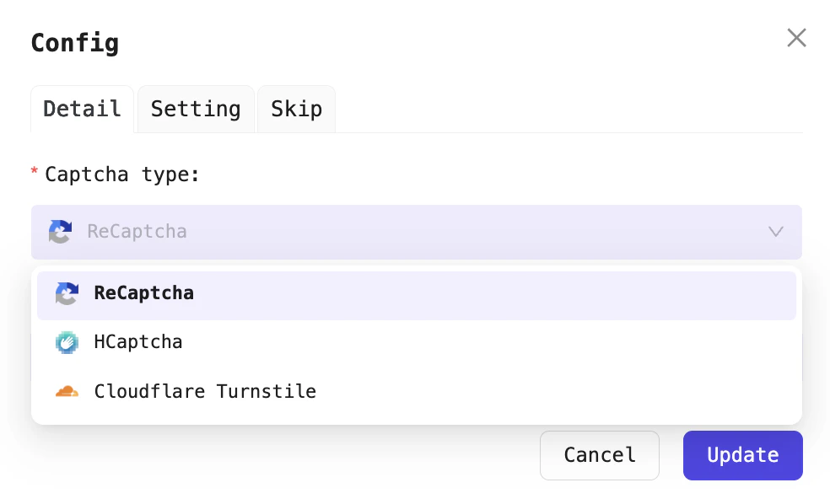Viewport: 830px width, 504px height.
Task: Select HCaptcha as the captcha type
Action: point(138,342)
